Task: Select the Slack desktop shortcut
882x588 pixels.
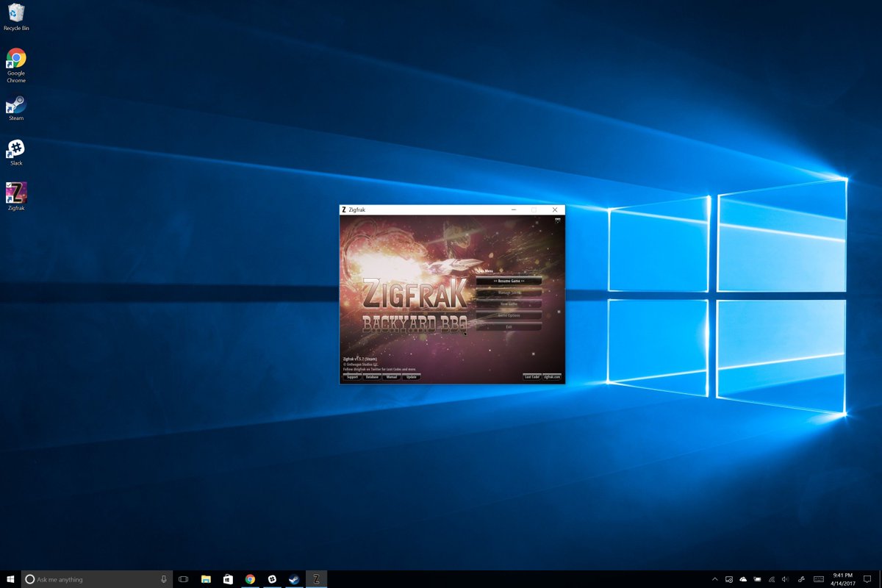Action: 16,152
